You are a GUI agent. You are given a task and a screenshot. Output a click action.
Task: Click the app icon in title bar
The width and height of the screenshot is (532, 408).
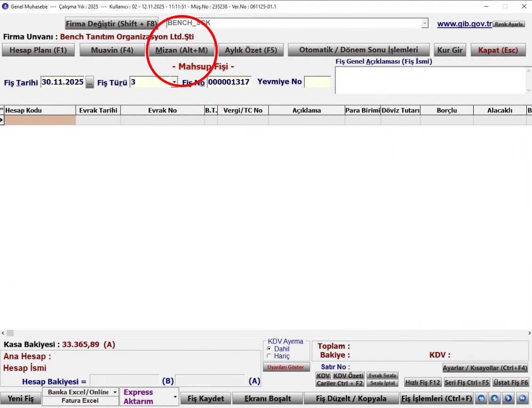tap(5, 7)
